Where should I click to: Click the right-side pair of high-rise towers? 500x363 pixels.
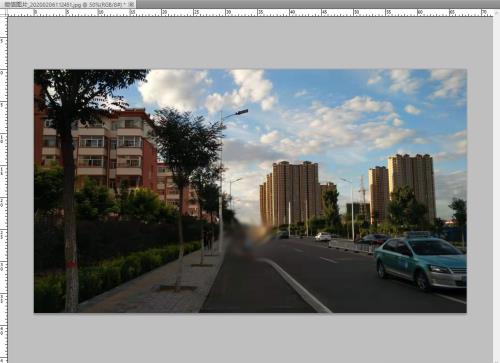click(x=402, y=187)
